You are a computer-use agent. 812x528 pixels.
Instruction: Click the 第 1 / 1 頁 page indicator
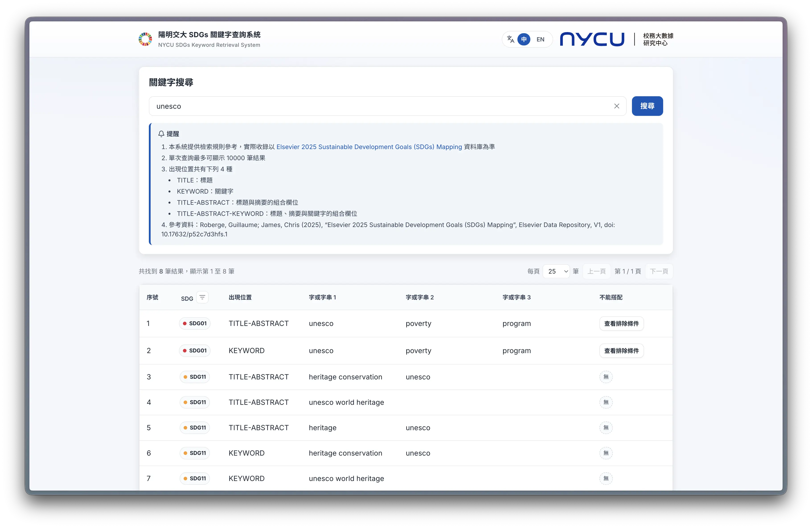[x=627, y=271]
